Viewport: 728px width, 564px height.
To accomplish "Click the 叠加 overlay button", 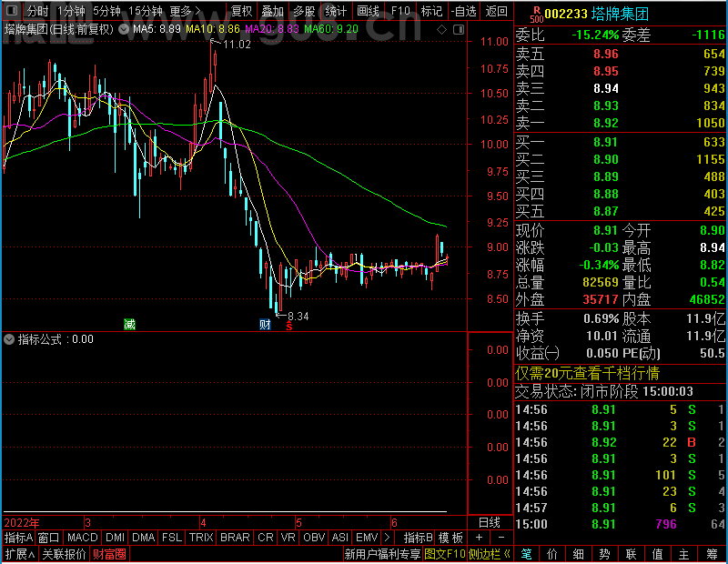I will pyautogui.click(x=272, y=11).
